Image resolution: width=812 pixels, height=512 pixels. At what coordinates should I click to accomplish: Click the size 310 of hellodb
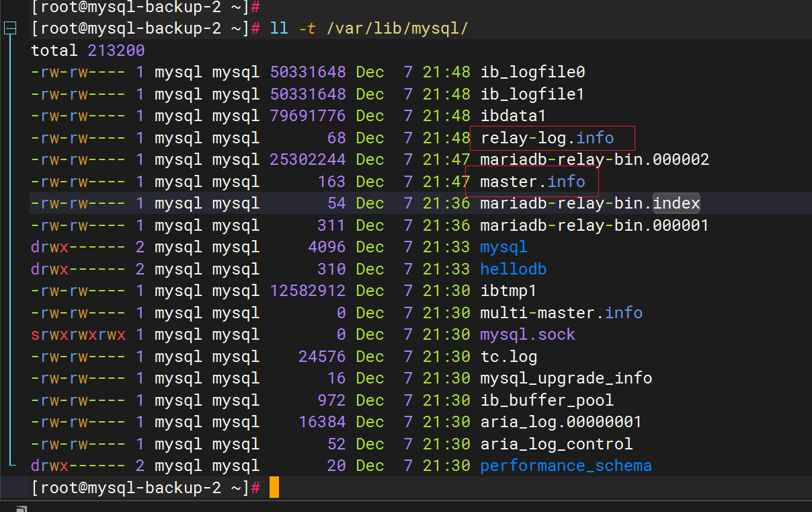tap(332, 269)
